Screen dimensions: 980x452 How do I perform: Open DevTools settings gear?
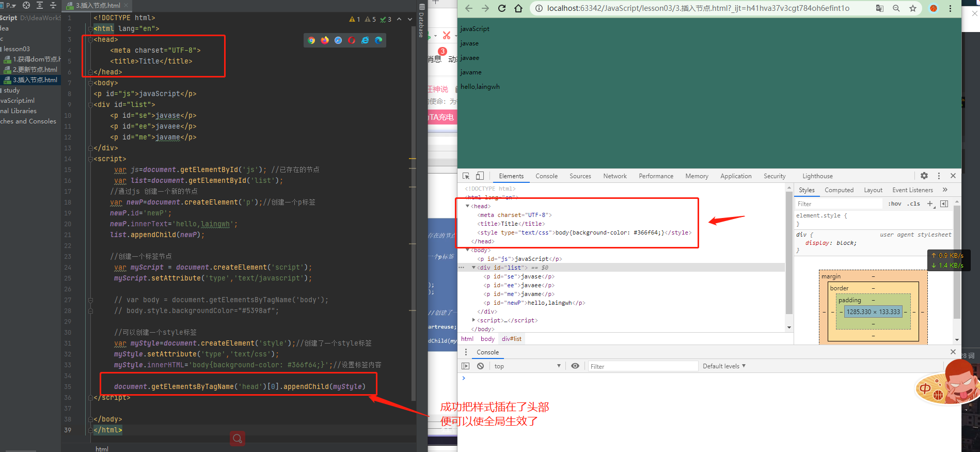924,176
